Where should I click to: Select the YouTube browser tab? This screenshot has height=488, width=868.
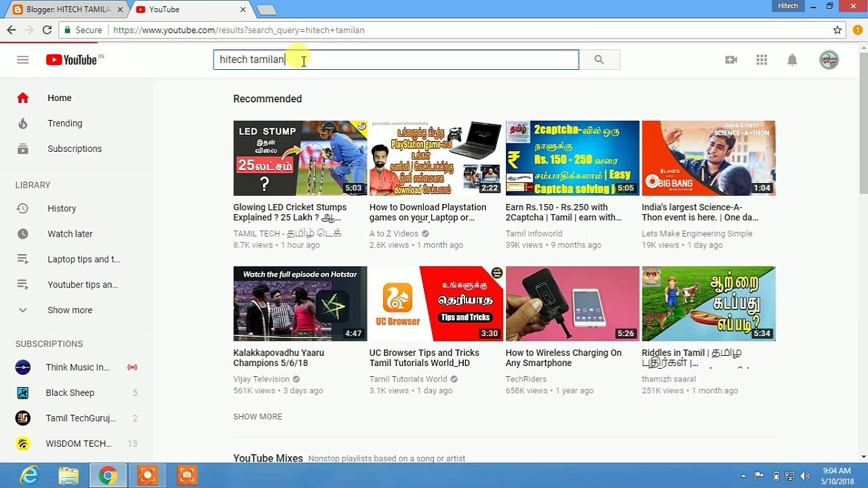pos(189,9)
